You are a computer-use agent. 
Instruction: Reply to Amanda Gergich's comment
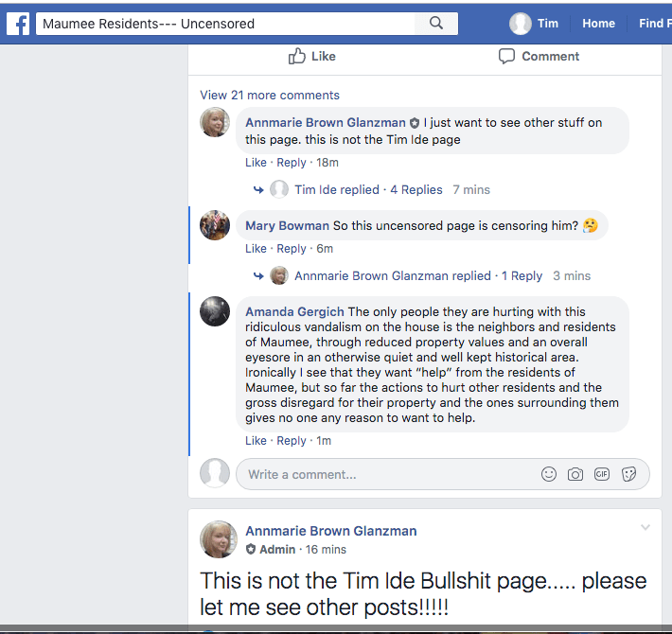point(292,440)
